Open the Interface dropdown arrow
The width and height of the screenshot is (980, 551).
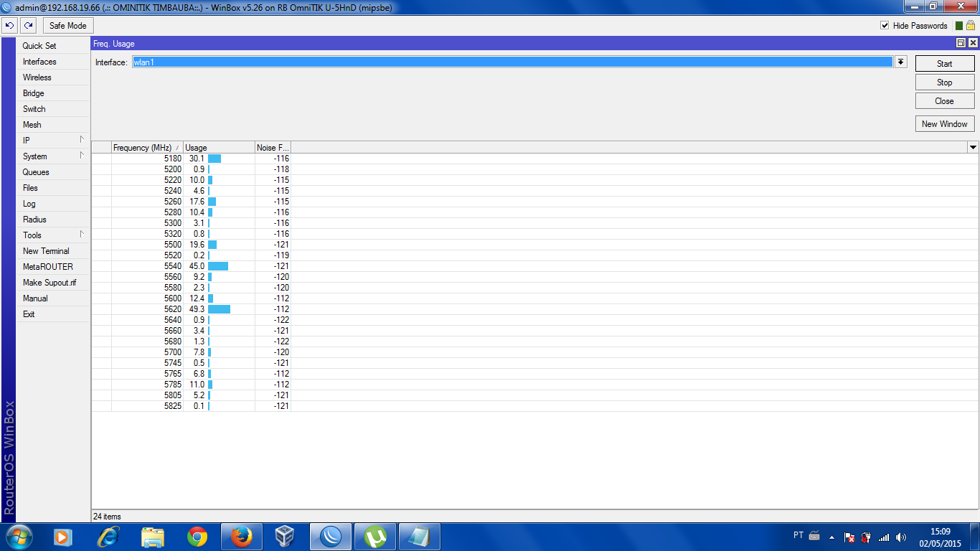point(900,62)
